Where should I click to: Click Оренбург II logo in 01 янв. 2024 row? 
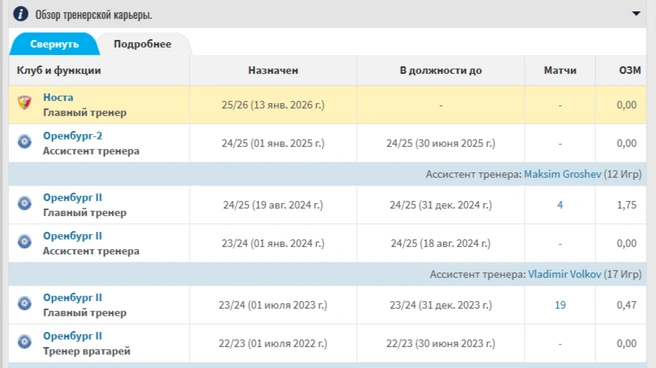(24, 242)
